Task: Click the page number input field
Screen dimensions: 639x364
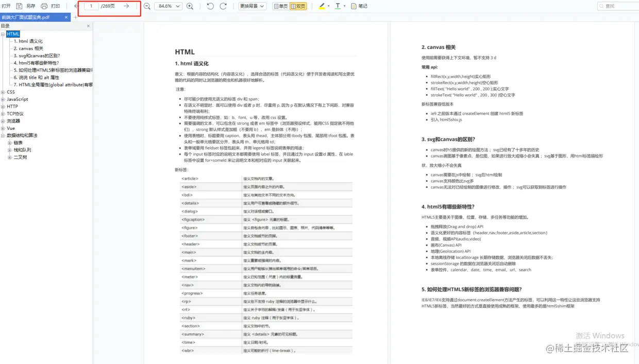Action: click(x=92, y=6)
